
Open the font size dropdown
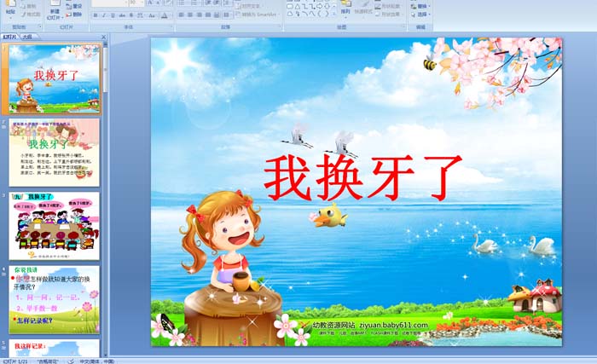[x=143, y=3]
